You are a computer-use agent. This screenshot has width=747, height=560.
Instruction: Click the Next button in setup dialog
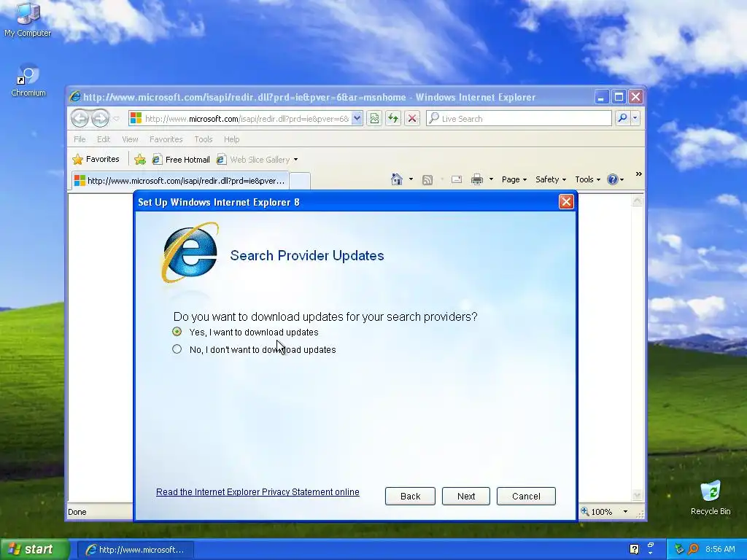(x=465, y=496)
